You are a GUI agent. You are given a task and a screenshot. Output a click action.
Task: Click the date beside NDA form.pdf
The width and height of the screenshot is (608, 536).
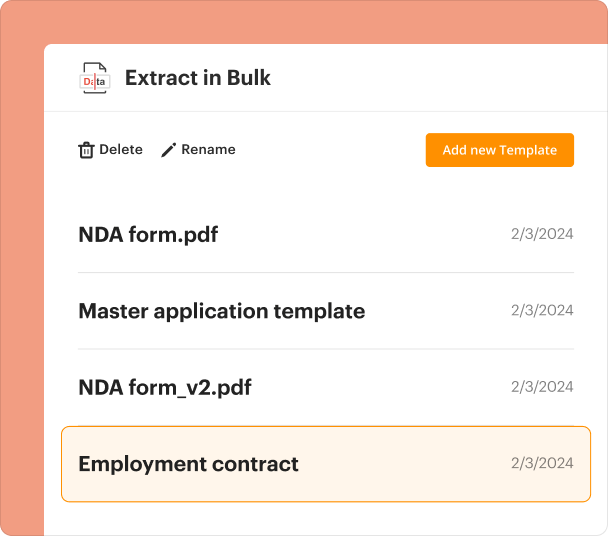[x=541, y=235]
